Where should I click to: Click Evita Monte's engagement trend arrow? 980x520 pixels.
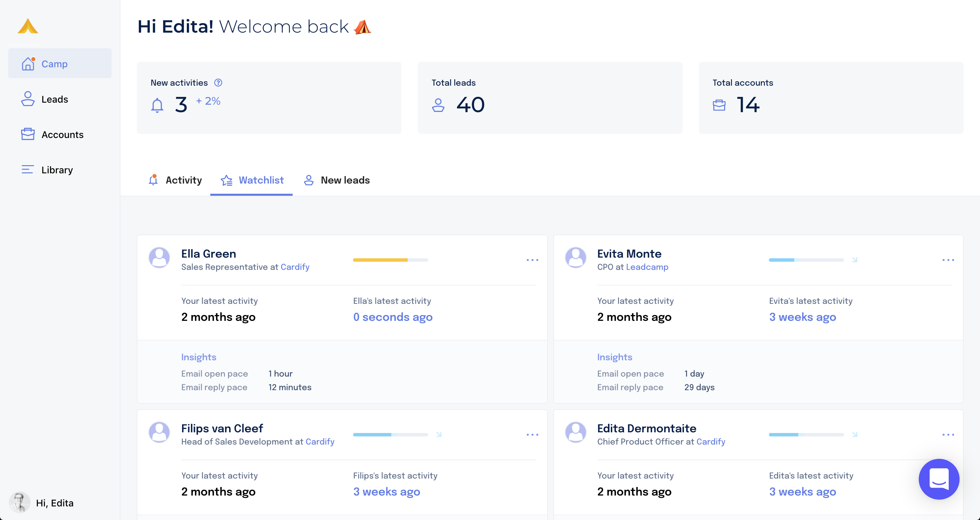coord(854,260)
